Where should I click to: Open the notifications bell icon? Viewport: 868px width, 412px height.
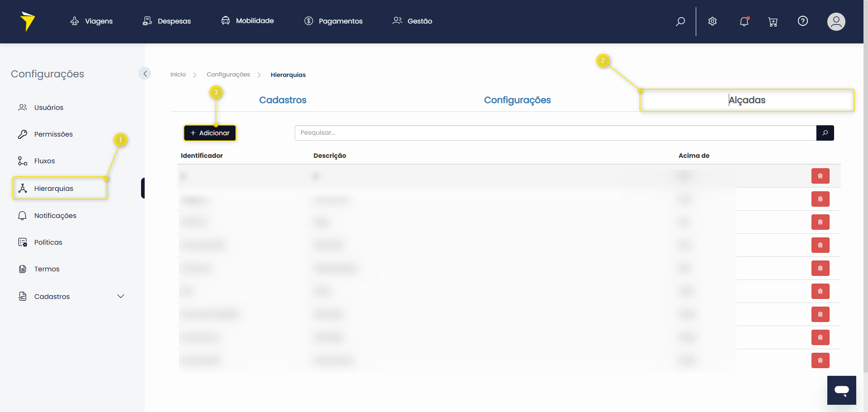tap(744, 21)
